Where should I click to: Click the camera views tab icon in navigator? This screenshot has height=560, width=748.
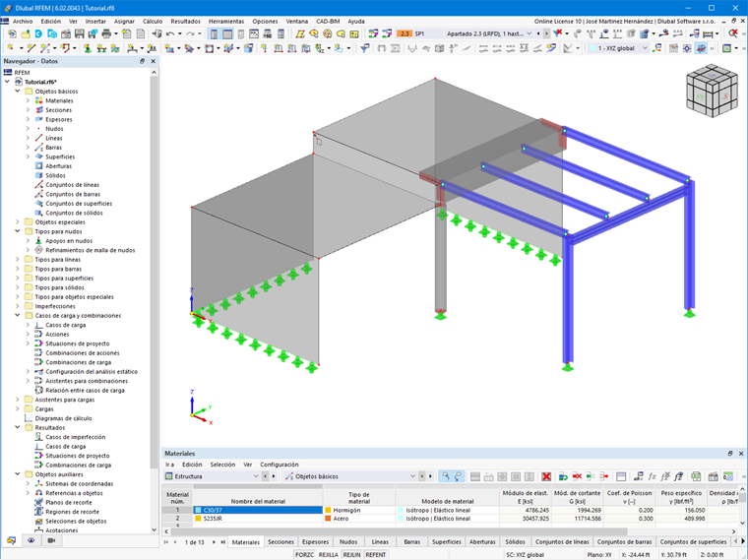coord(51,540)
